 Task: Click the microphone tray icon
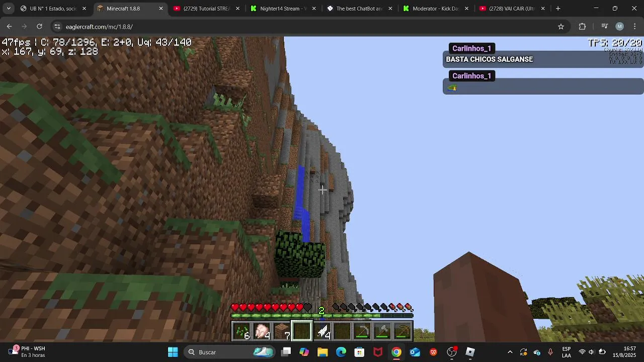click(x=550, y=352)
